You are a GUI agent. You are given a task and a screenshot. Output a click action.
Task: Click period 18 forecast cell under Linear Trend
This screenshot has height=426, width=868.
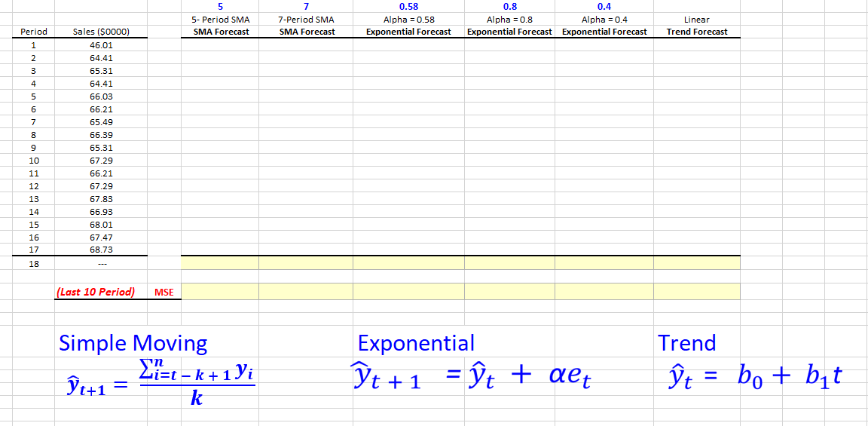tap(696, 263)
